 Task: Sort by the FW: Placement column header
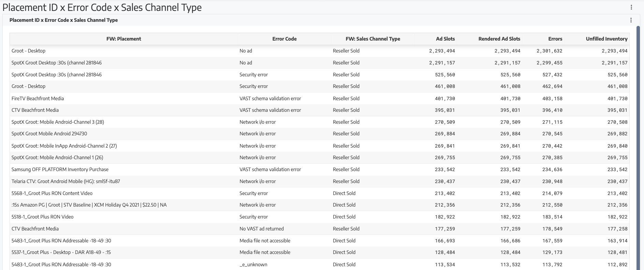tap(124, 39)
